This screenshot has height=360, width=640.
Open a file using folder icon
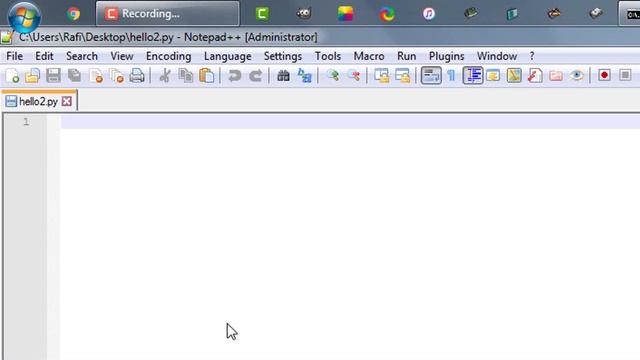[x=33, y=76]
